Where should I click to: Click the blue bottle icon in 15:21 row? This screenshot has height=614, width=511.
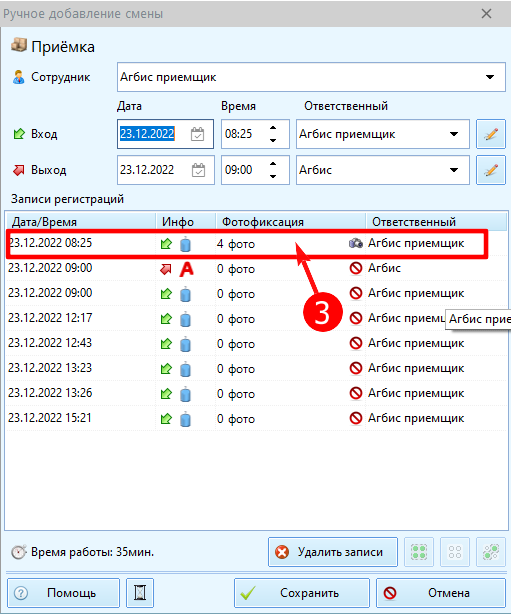click(x=185, y=419)
